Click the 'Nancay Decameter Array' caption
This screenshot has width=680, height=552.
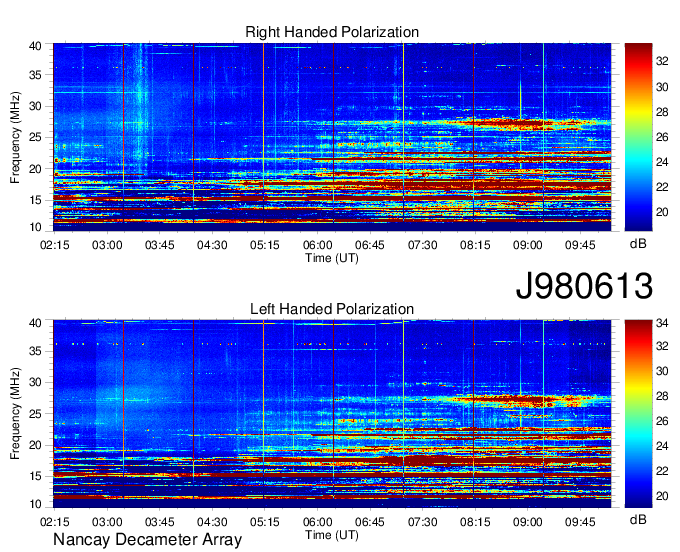pos(147,540)
